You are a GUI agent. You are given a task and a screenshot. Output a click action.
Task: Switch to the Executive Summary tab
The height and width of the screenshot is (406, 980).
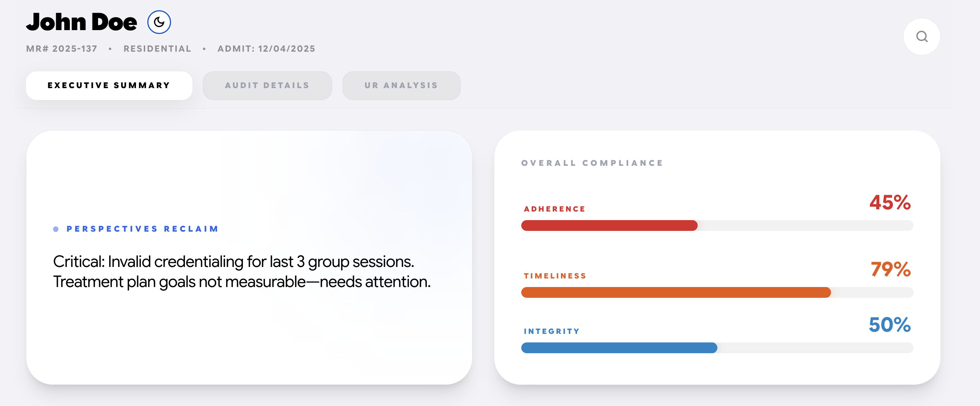tap(109, 85)
